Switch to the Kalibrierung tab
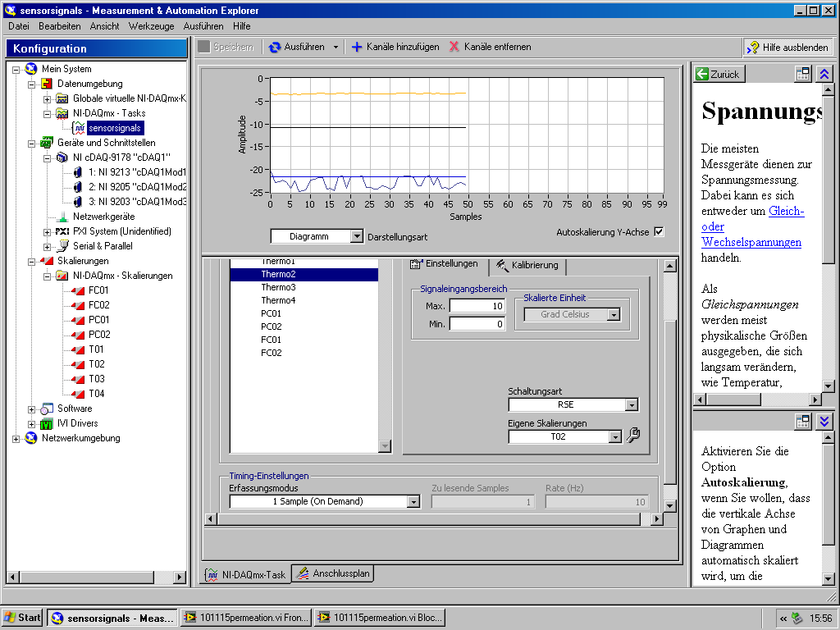The image size is (840, 630). [x=528, y=265]
